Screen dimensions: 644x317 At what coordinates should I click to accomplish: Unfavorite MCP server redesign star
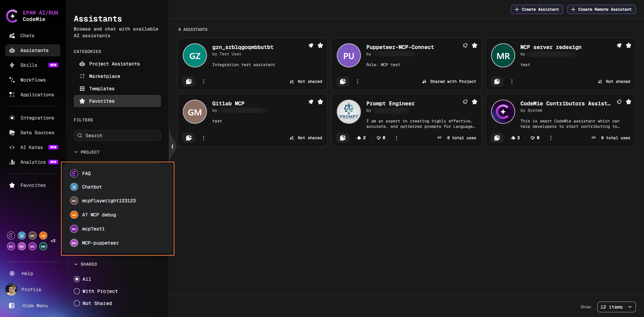(629, 45)
